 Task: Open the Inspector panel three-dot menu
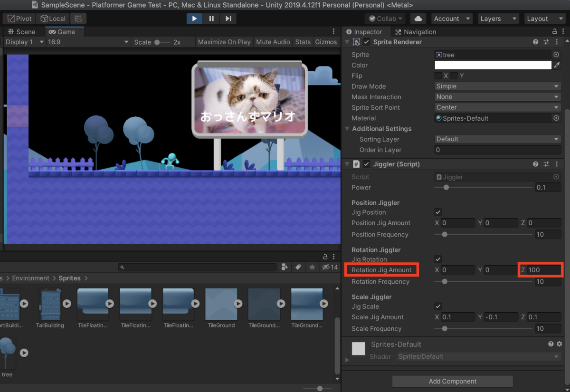(x=563, y=31)
